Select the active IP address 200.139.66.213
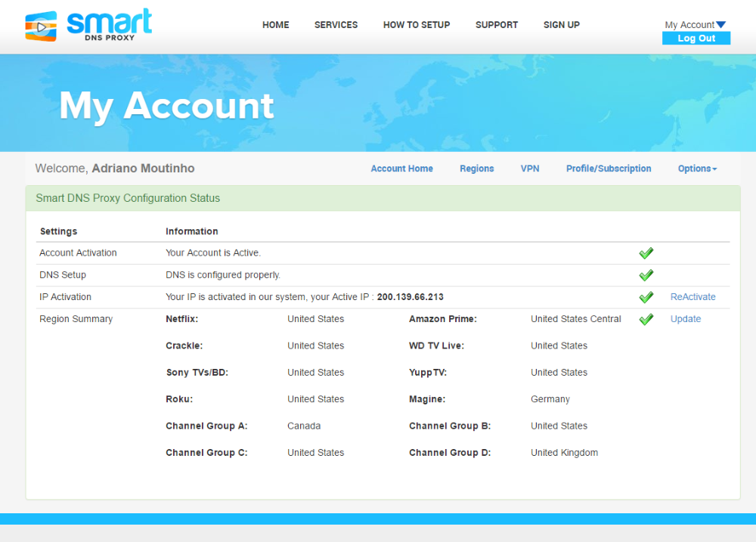756x542 pixels. [x=411, y=297]
